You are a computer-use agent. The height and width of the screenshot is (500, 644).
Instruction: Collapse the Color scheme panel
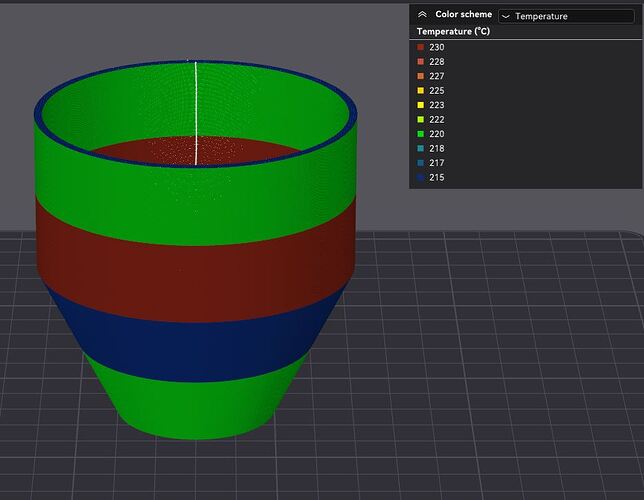click(422, 15)
